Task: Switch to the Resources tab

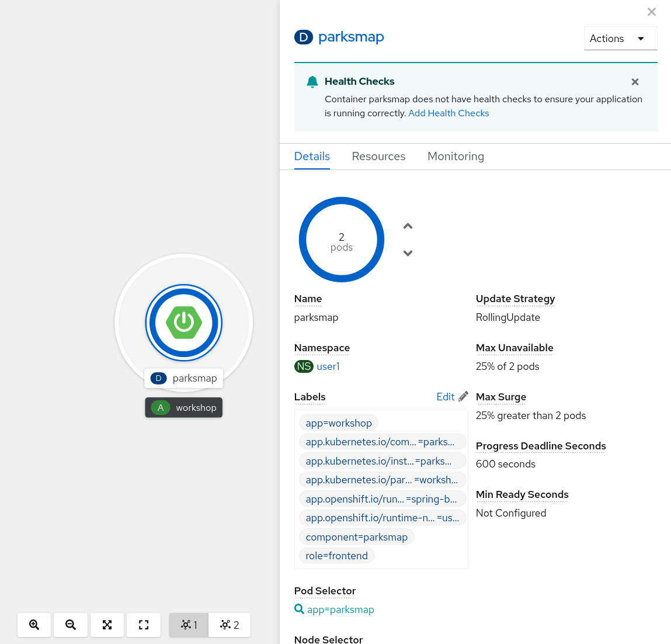Action: point(378,157)
